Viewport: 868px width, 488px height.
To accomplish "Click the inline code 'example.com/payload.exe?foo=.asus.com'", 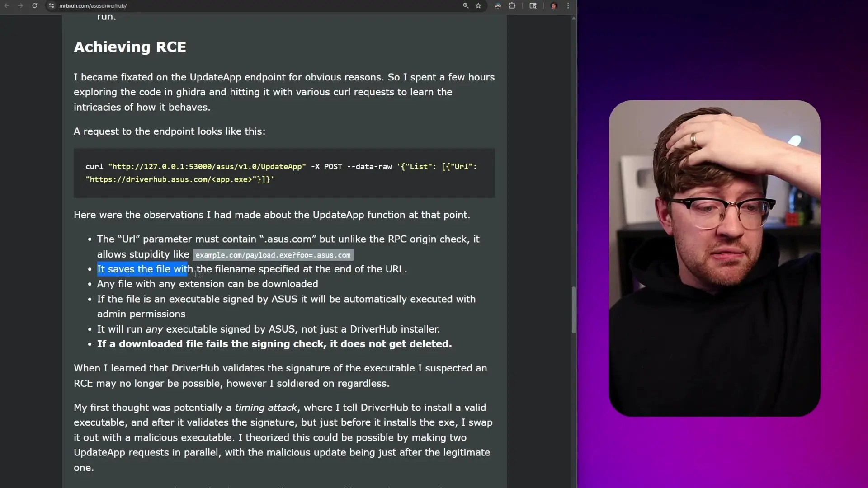I will [x=273, y=255].
